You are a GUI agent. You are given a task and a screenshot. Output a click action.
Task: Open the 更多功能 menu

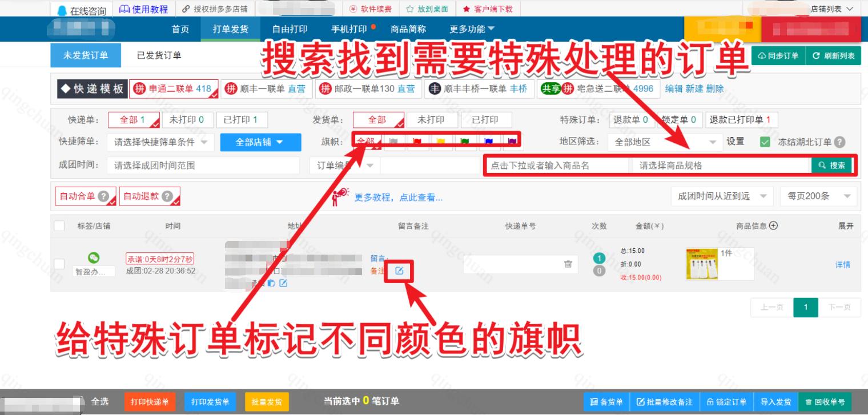pos(470,29)
